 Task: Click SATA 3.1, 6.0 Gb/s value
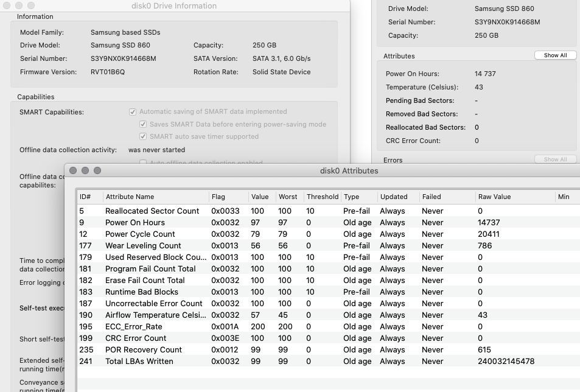tap(282, 58)
